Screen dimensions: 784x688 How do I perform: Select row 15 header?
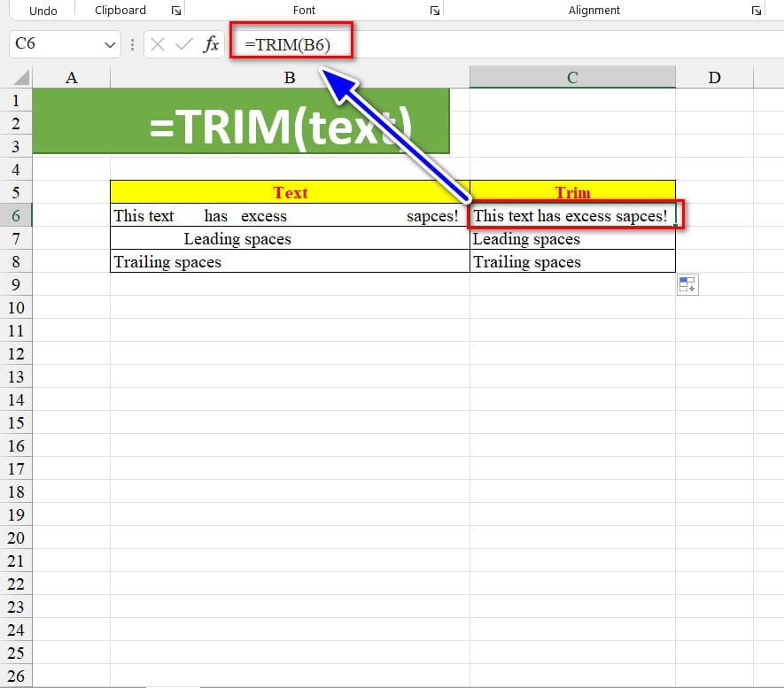coord(16,422)
